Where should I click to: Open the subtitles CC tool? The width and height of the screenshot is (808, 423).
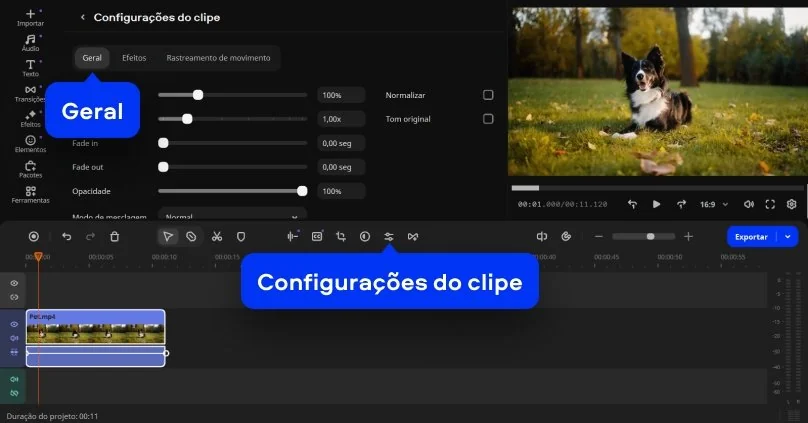click(317, 236)
